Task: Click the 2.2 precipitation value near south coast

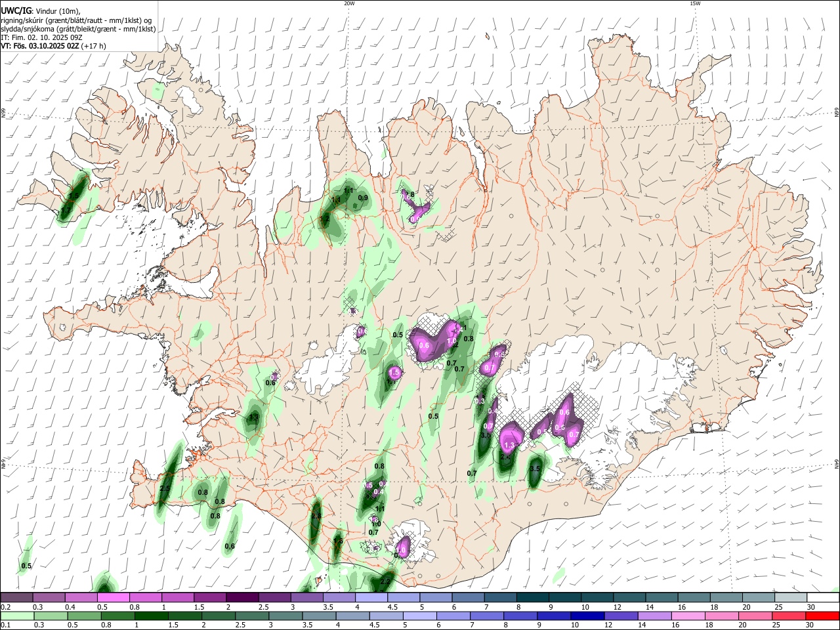Action: click(x=385, y=581)
